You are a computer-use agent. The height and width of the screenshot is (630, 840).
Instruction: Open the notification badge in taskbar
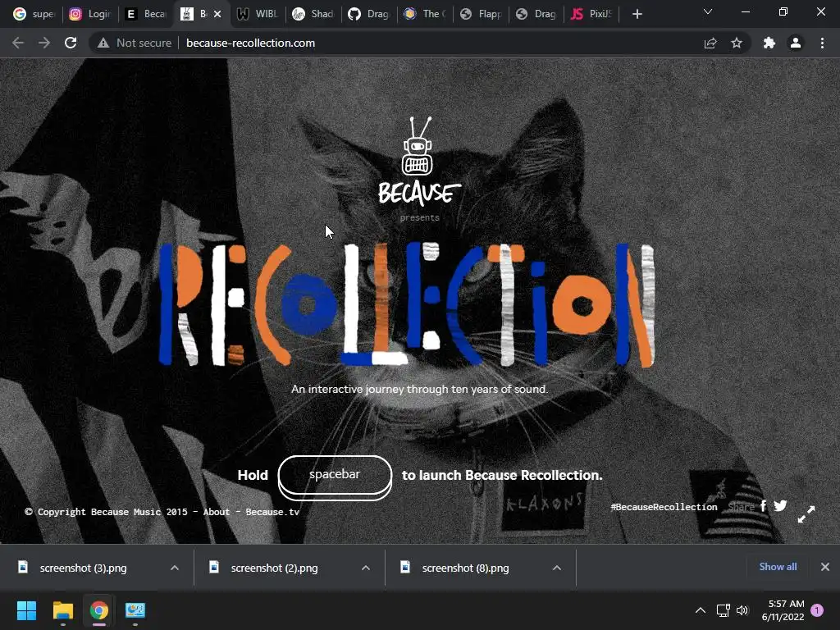(x=817, y=610)
